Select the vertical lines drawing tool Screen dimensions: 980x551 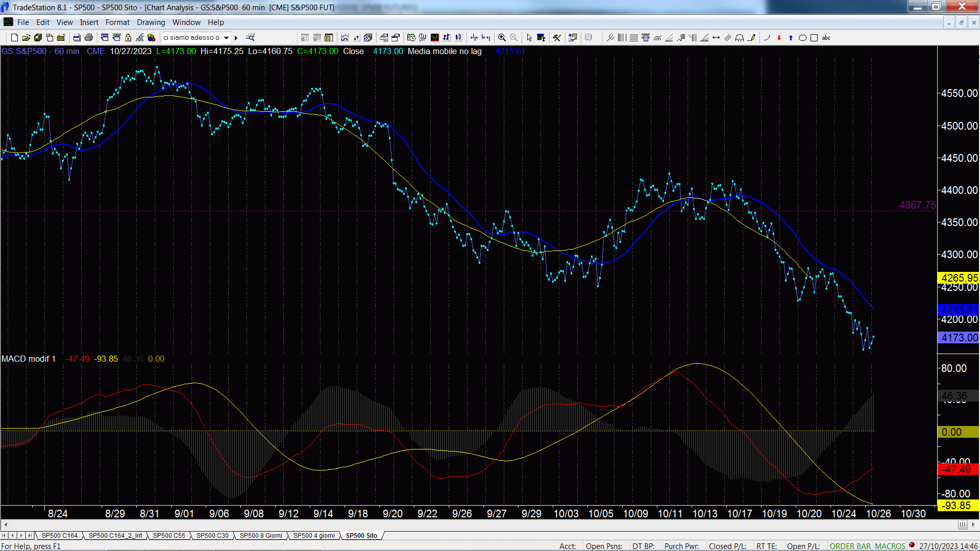[622, 38]
